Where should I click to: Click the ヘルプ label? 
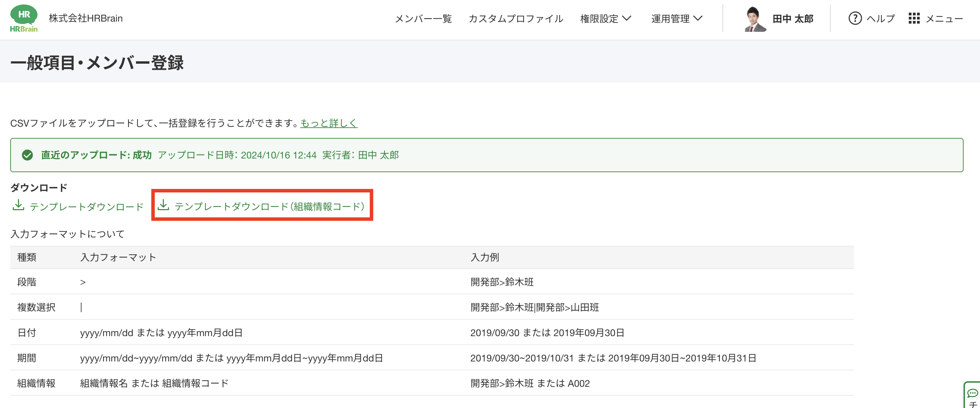[x=880, y=18]
